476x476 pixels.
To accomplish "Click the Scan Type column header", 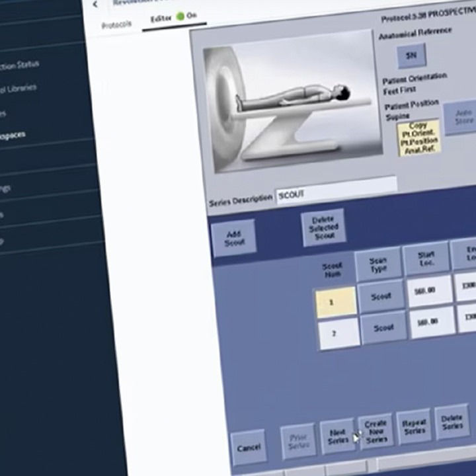I will point(379,264).
